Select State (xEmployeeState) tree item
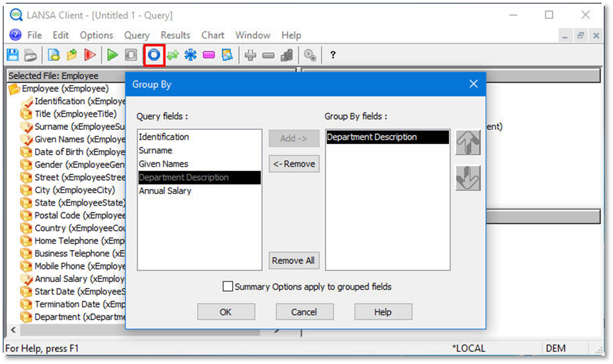The width and height of the screenshot is (613, 364). coord(80,203)
